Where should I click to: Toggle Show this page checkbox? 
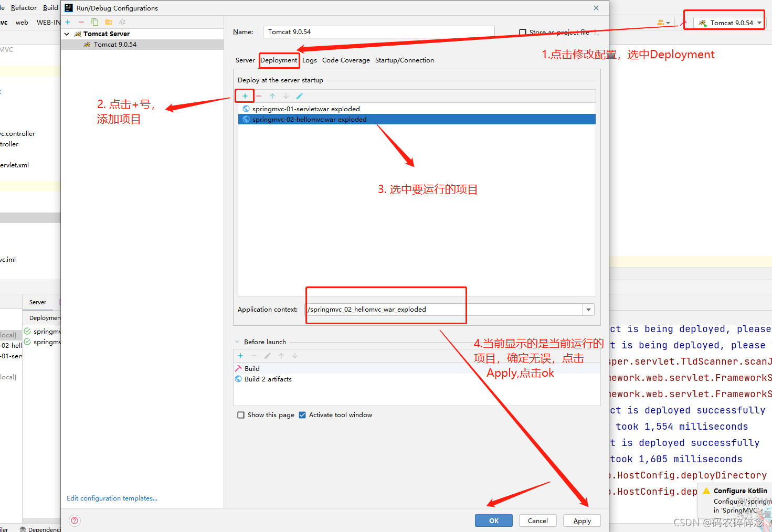241,415
